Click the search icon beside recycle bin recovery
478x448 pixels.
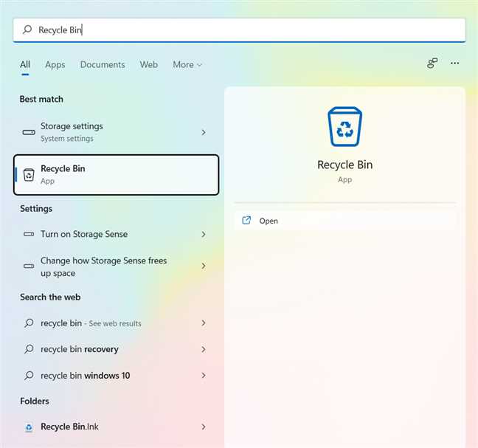29,349
